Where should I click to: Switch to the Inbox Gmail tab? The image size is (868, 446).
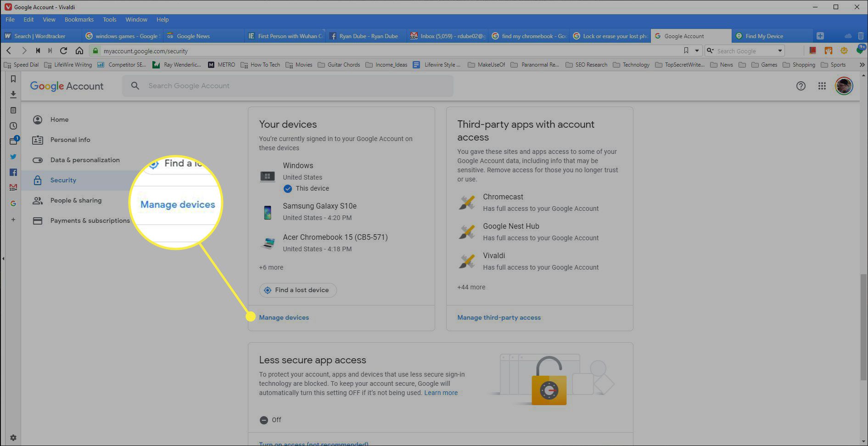pos(447,36)
